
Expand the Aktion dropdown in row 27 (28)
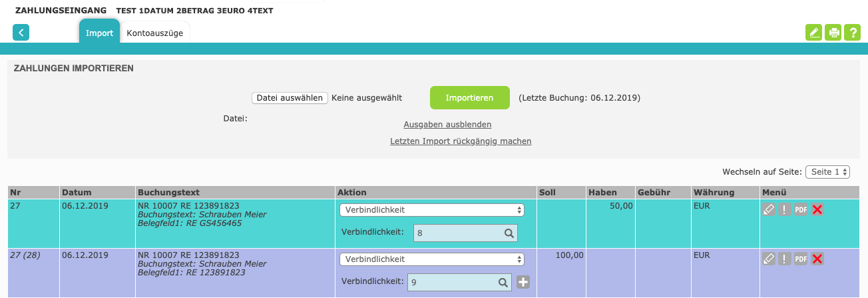pos(431,259)
